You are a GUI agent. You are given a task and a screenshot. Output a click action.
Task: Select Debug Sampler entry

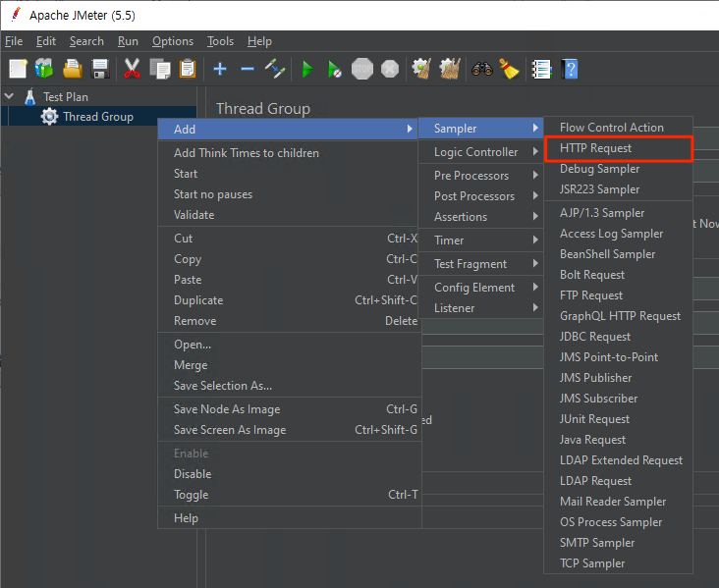pyautogui.click(x=618, y=169)
